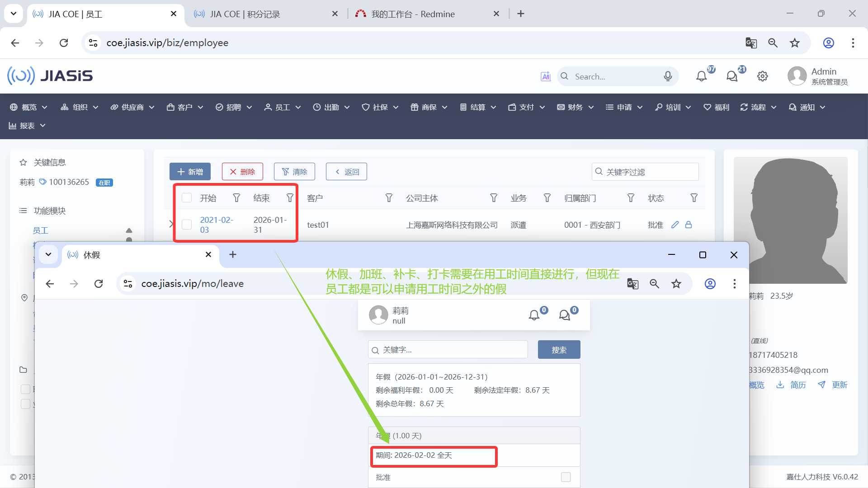Toggle the header select-all checkbox
This screenshot has width=868, height=488.
pyautogui.click(x=187, y=198)
